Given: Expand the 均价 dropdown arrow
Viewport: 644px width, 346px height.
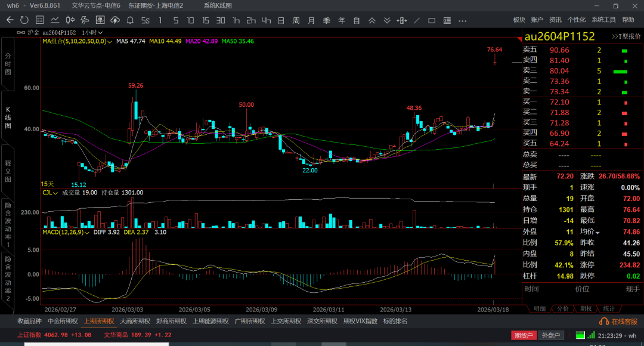Looking at the screenshot, I should [x=597, y=232].
